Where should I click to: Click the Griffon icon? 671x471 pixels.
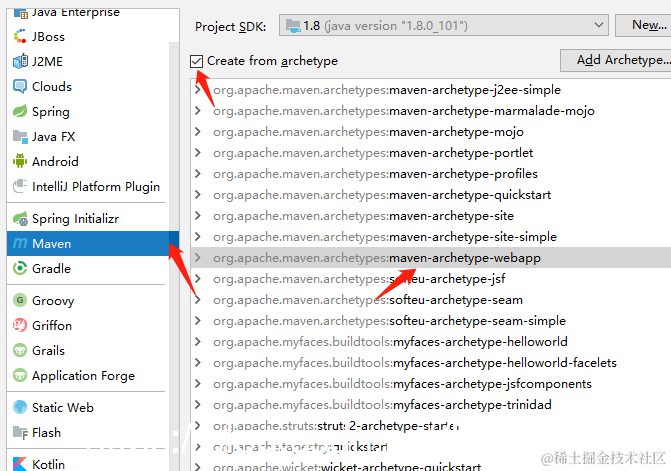pyautogui.click(x=20, y=325)
